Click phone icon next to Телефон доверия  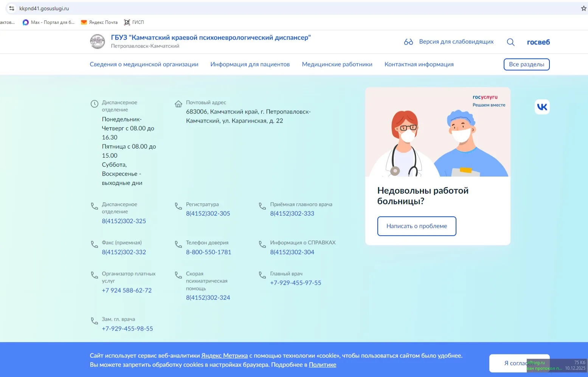(178, 244)
